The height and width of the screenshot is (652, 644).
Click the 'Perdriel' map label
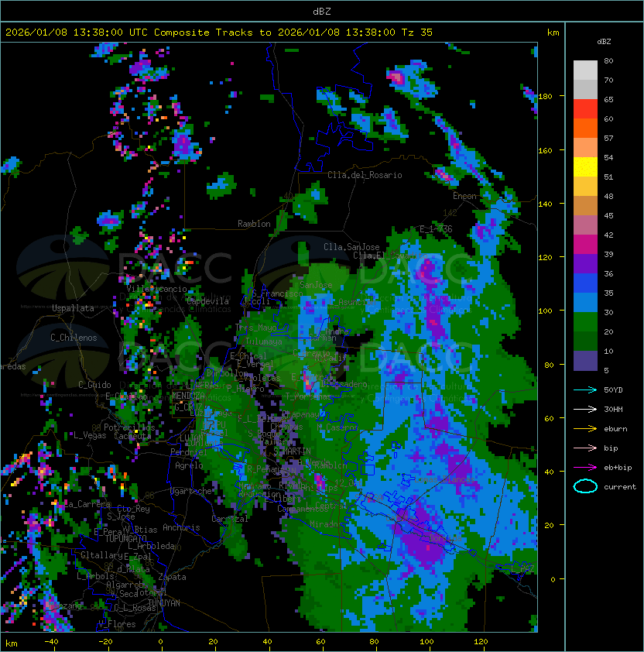tap(188, 452)
